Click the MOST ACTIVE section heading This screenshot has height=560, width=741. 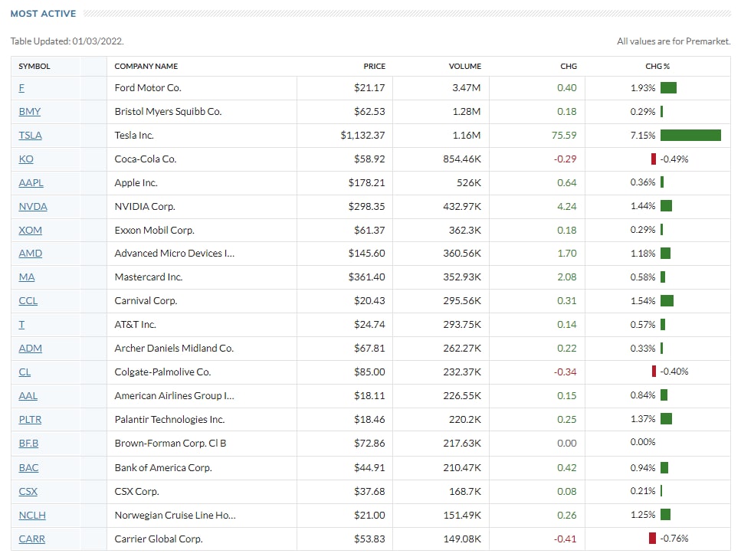(x=44, y=14)
